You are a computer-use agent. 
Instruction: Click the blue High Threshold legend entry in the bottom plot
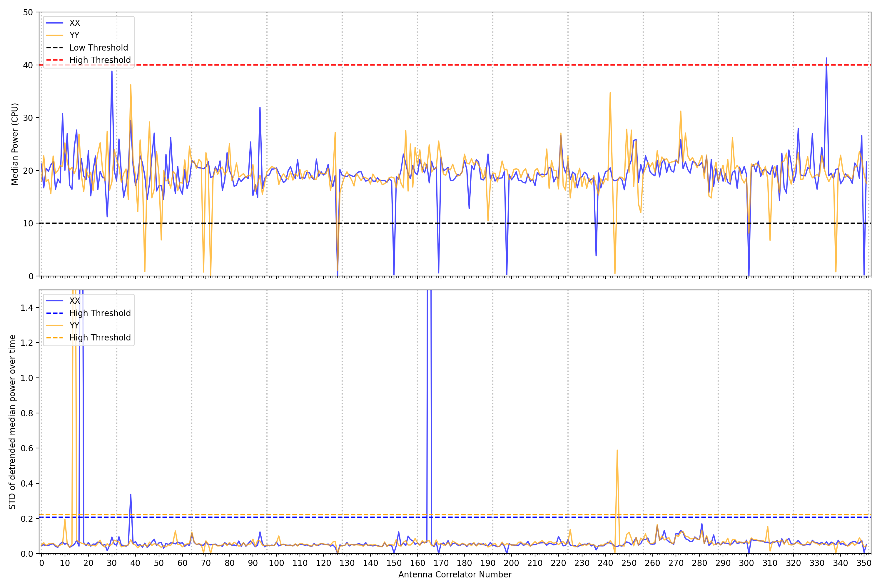100,313
